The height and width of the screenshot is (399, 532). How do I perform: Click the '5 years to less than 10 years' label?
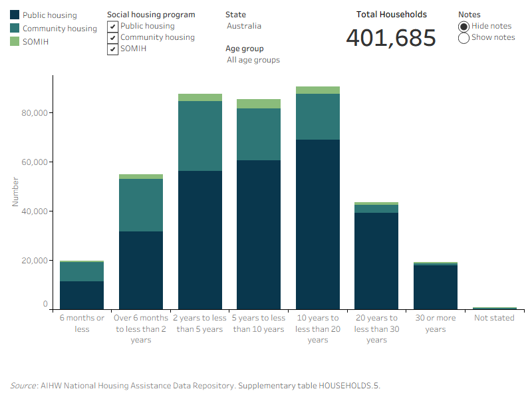259,323
